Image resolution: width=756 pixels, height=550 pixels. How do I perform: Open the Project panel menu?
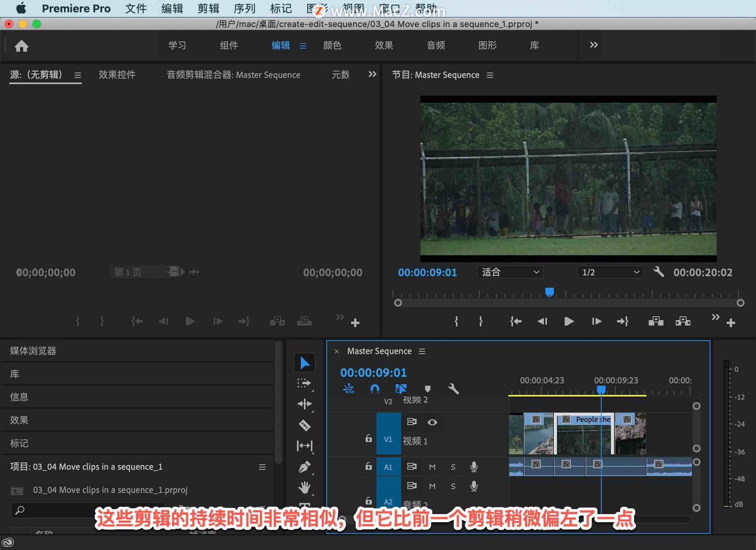click(x=262, y=467)
